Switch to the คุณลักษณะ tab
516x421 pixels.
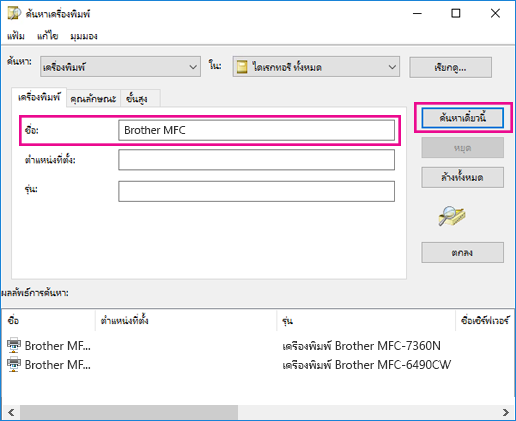pyautogui.click(x=93, y=99)
